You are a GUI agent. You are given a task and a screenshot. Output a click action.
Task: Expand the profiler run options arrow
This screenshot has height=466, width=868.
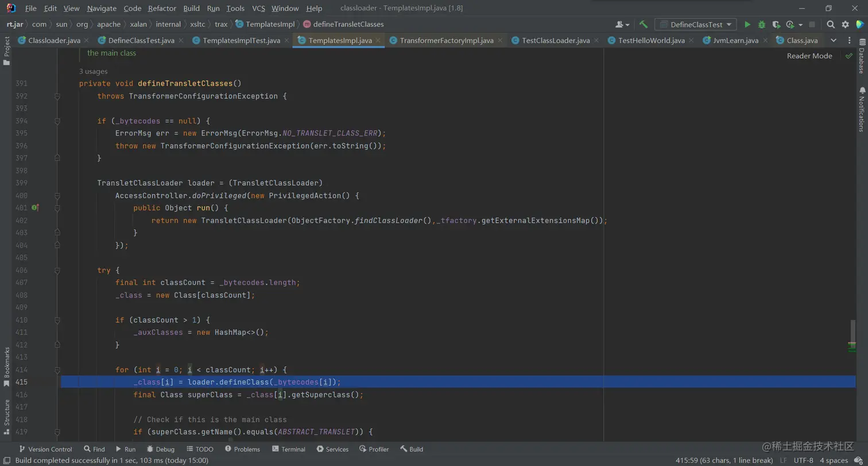800,25
